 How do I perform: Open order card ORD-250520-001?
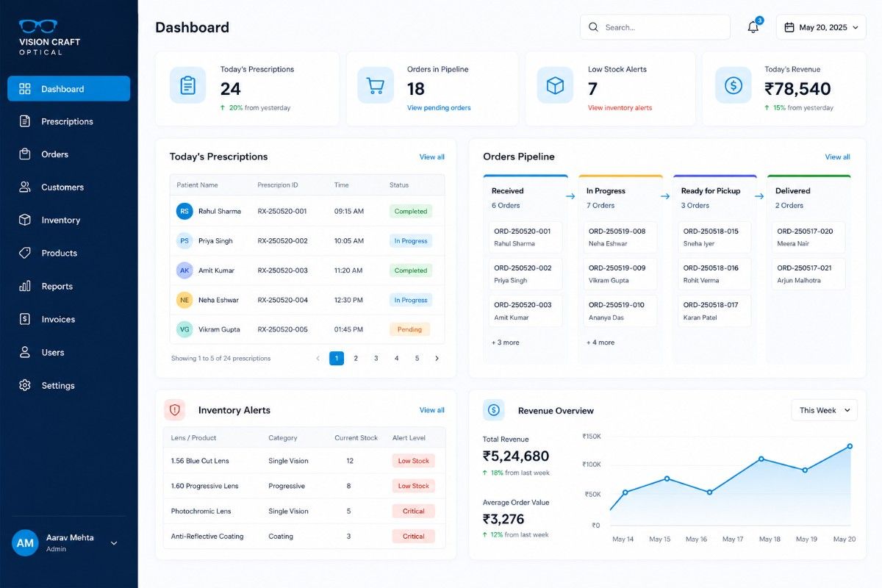526,237
